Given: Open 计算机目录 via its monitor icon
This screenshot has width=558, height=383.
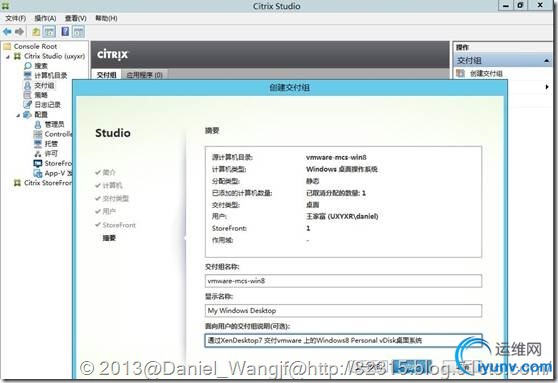Looking at the screenshot, I should (28, 75).
